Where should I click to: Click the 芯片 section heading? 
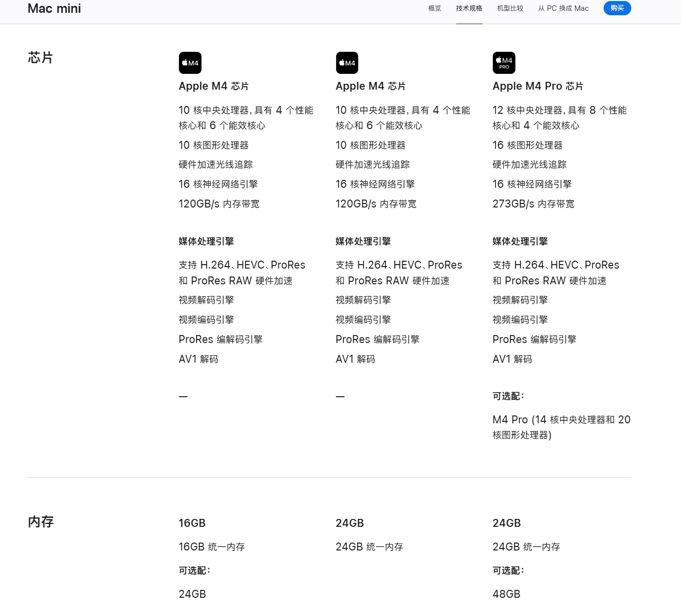pos(40,58)
